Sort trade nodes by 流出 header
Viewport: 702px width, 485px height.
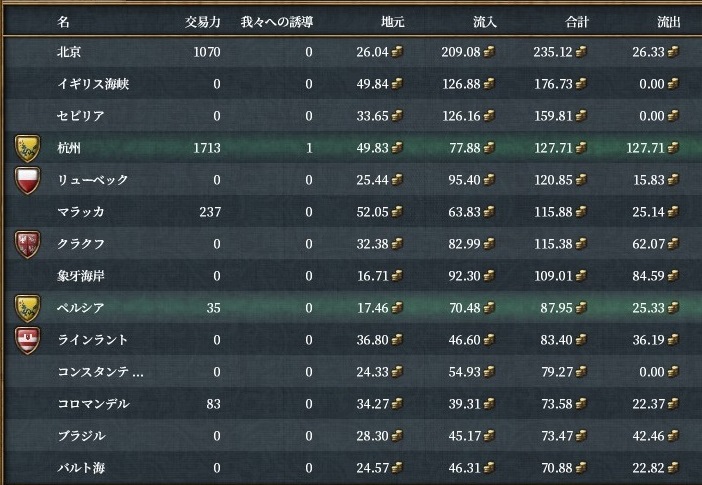pos(671,21)
